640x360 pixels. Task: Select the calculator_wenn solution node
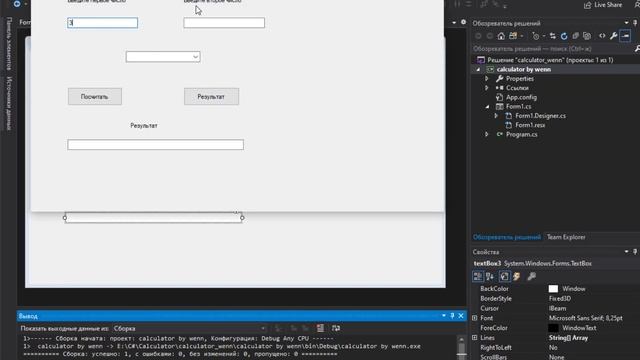pyautogui.click(x=550, y=60)
